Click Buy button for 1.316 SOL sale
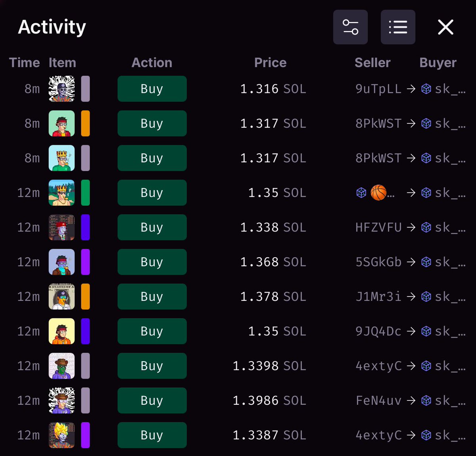This screenshot has height=456, width=476. (152, 89)
